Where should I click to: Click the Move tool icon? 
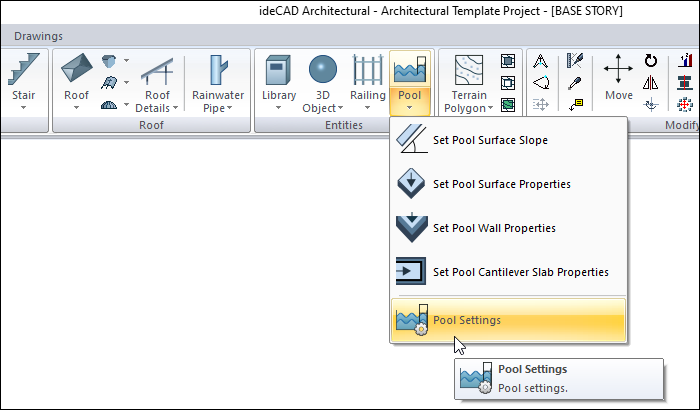pyautogui.click(x=618, y=70)
